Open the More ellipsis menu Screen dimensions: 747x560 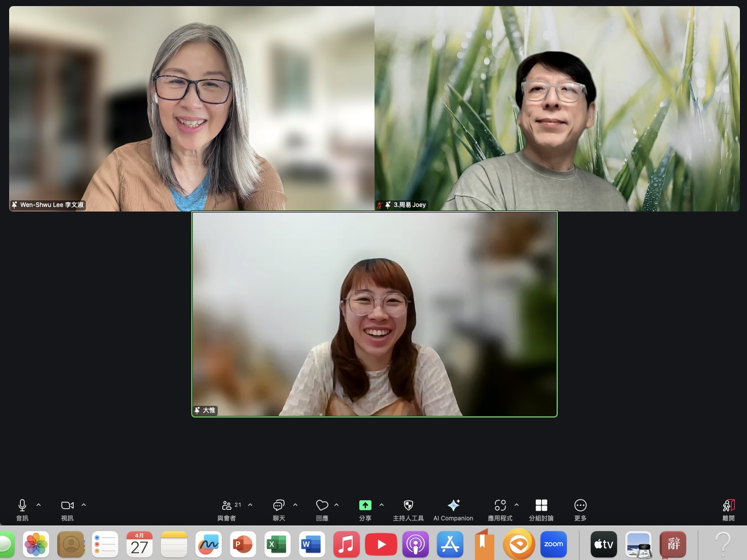tap(581, 505)
